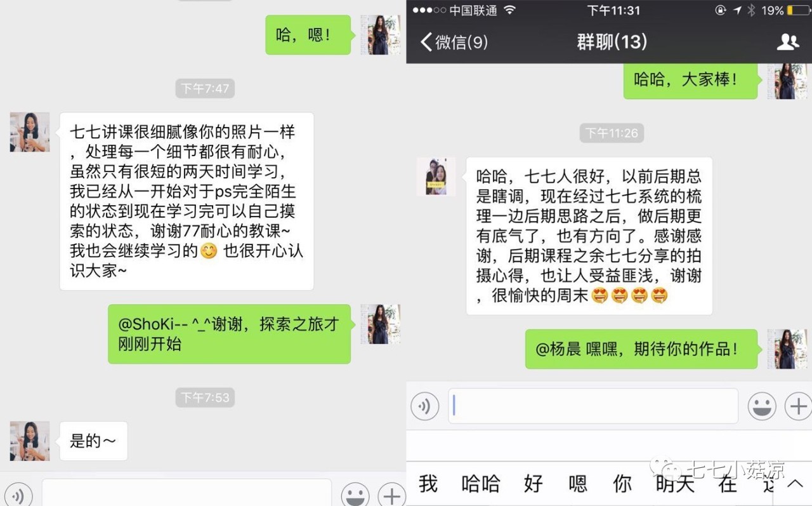Viewport: 812px width, 506px height.
Task: Expand keyboard suggestion list chevron
Action: tap(795, 484)
